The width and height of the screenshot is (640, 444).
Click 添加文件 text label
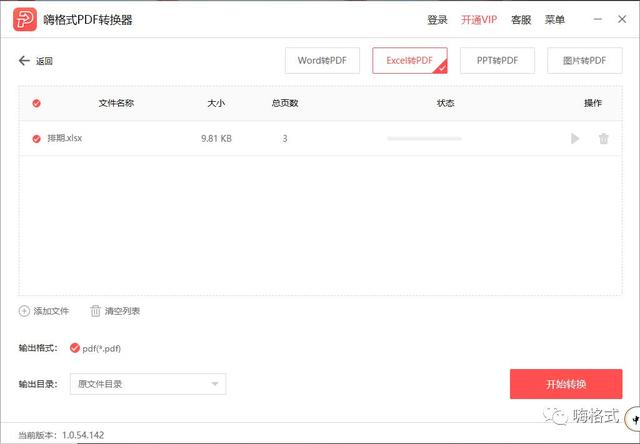coord(51,311)
